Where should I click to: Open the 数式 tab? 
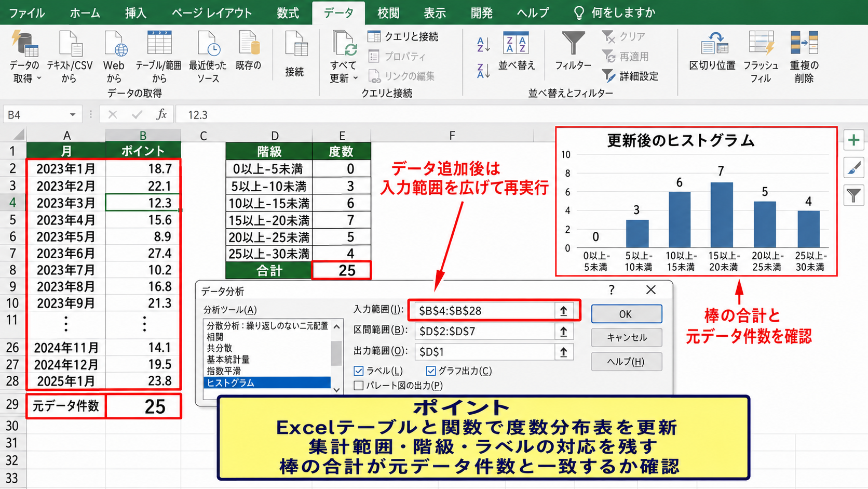click(288, 13)
